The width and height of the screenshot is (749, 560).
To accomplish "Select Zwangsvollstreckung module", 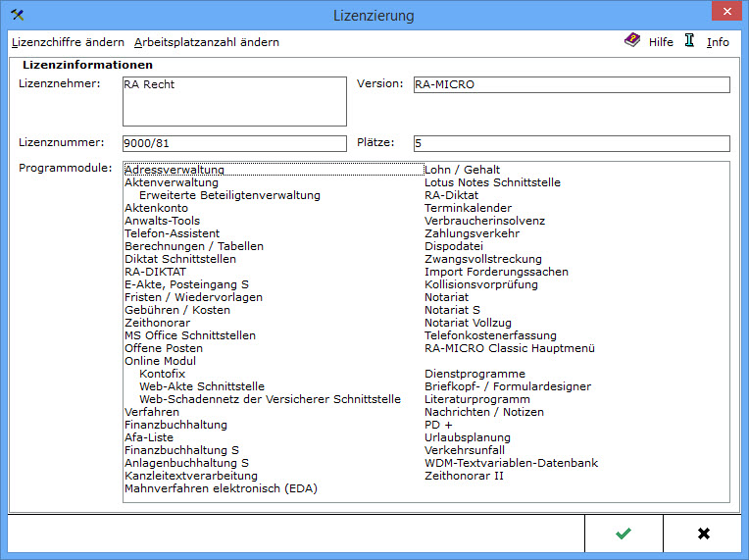I will pyautogui.click(x=483, y=259).
